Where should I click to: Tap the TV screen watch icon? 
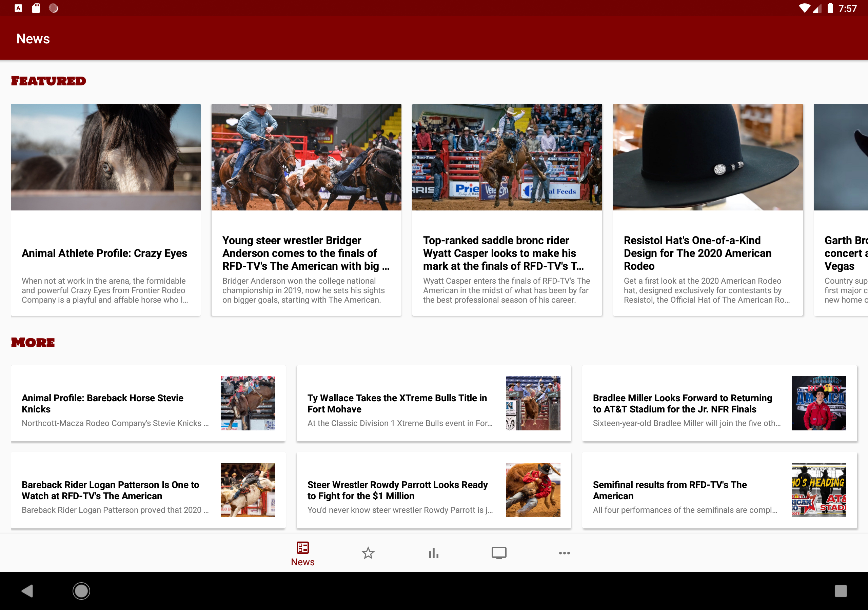coord(499,553)
